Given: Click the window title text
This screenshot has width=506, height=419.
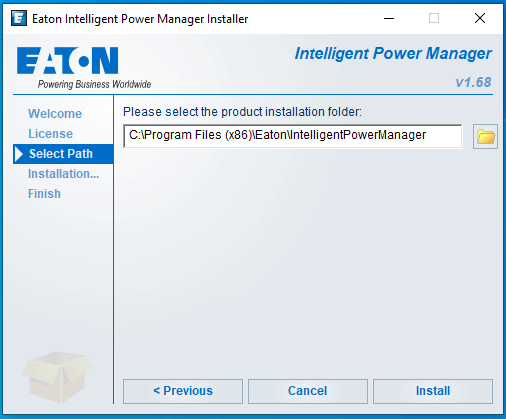Looking at the screenshot, I should 140,19.
